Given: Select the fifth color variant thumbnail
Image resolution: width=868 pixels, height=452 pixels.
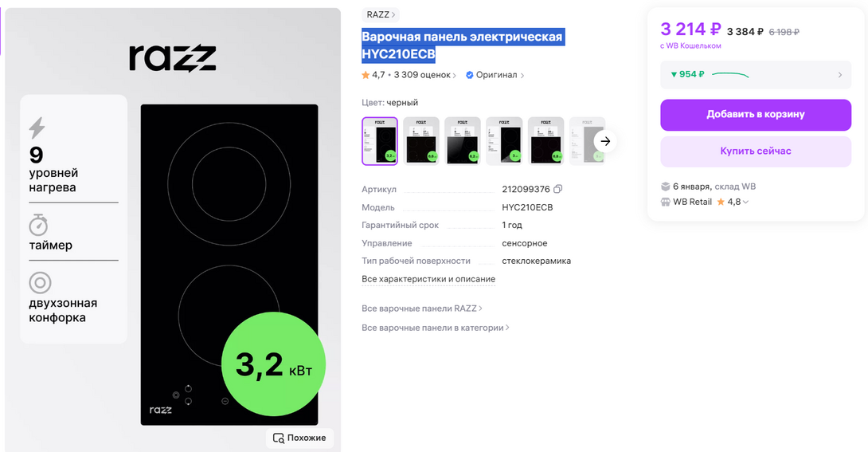Looking at the screenshot, I should (545, 141).
